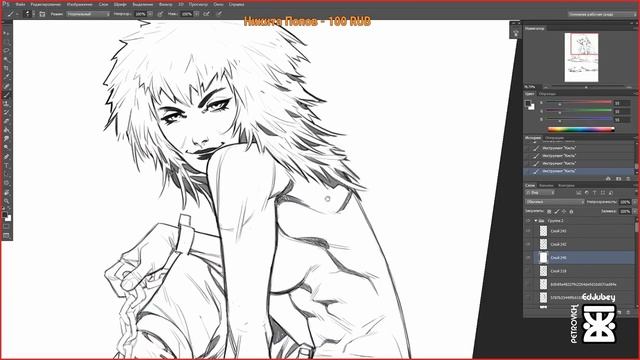The height and width of the screenshot is (360, 640).
Task: Create new snapshot in History panel
Action: pyautogui.click(x=618, y=179)
